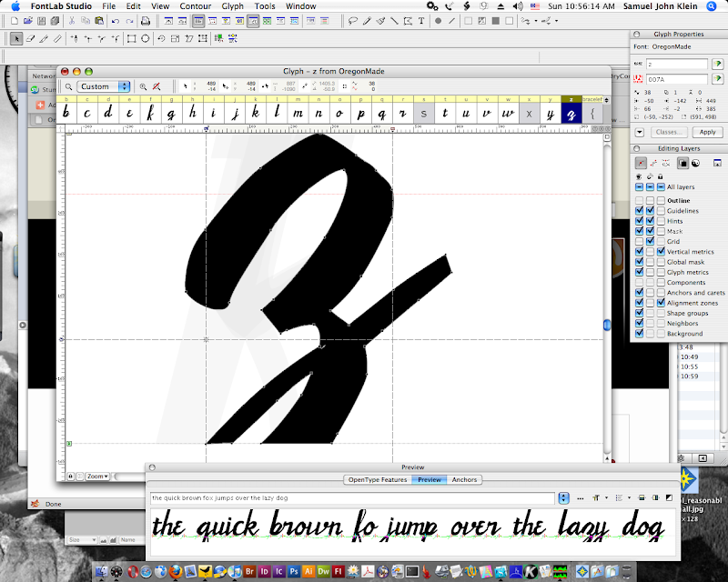Click the Undo arrow icon
This screenshot has height=582, width=728.
(116, 20)
